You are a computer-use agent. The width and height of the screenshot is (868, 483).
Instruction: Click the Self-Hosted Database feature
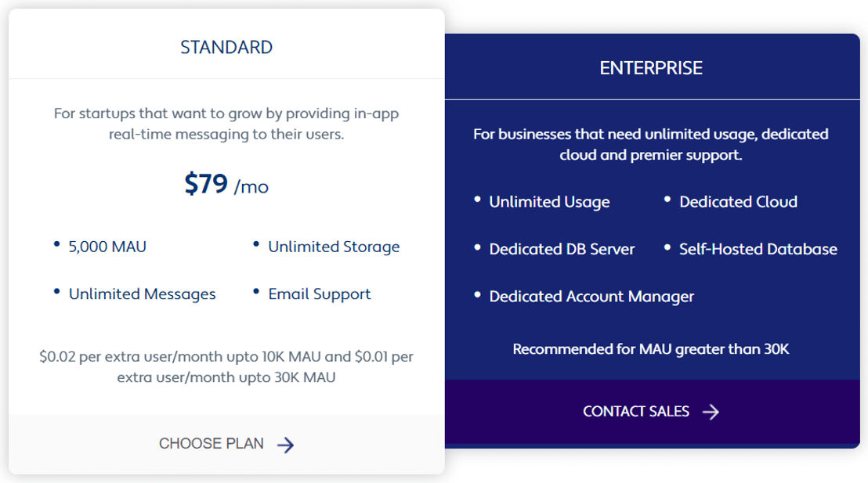[758, 249]
